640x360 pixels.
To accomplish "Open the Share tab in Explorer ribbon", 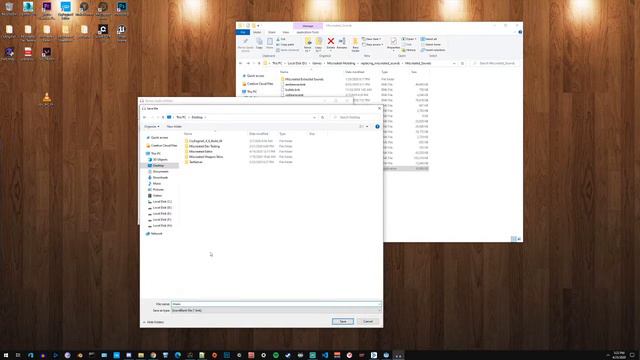I will 272,32.
